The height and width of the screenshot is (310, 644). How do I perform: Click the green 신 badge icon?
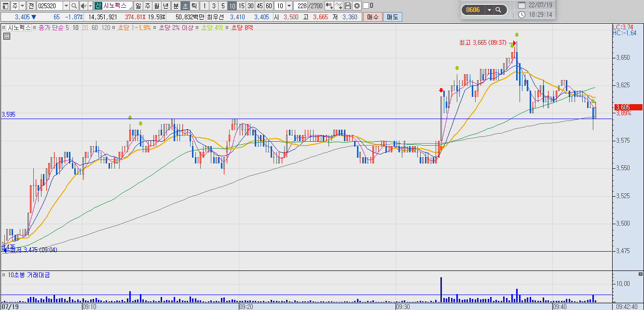click(98, 6)
